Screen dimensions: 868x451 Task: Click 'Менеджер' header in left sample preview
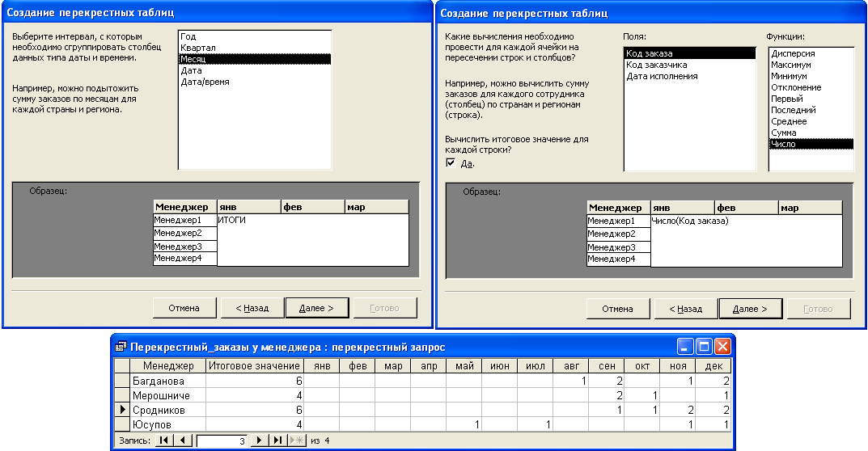185,207
